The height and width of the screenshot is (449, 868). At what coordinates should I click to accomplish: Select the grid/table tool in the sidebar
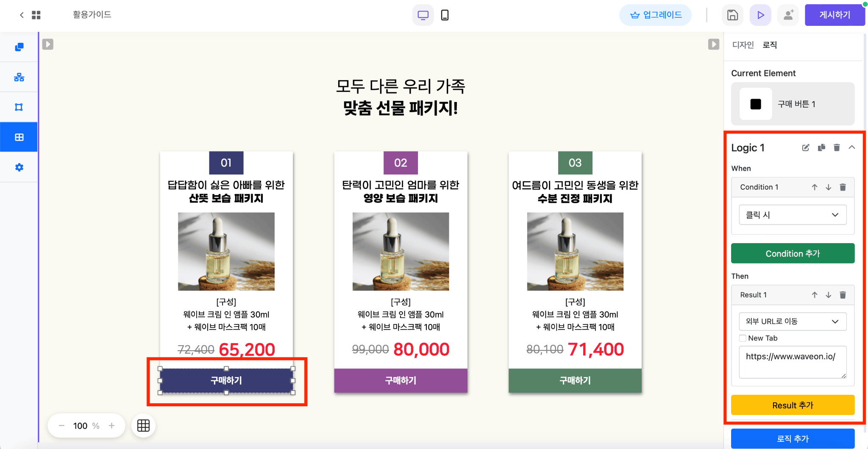pyautogui.click(x=19, y=136)
